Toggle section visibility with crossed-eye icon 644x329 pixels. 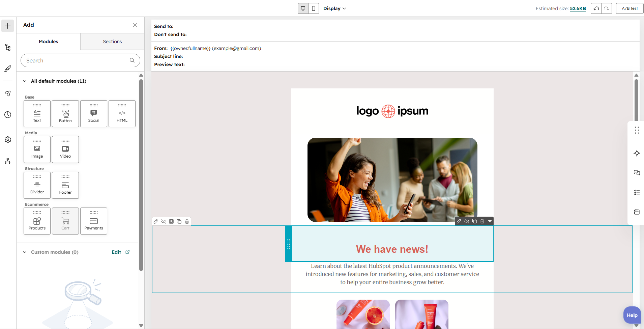(x=164, y=221)
